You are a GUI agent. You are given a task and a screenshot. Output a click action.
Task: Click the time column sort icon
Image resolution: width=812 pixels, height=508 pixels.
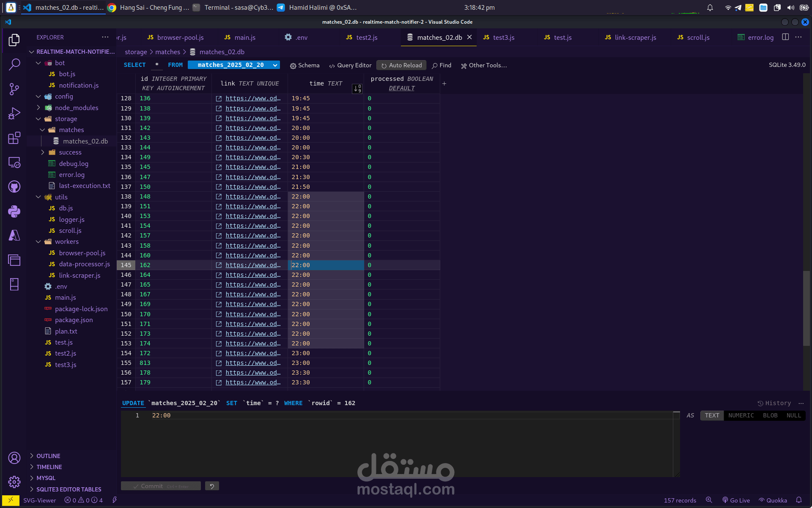point(357,88)
